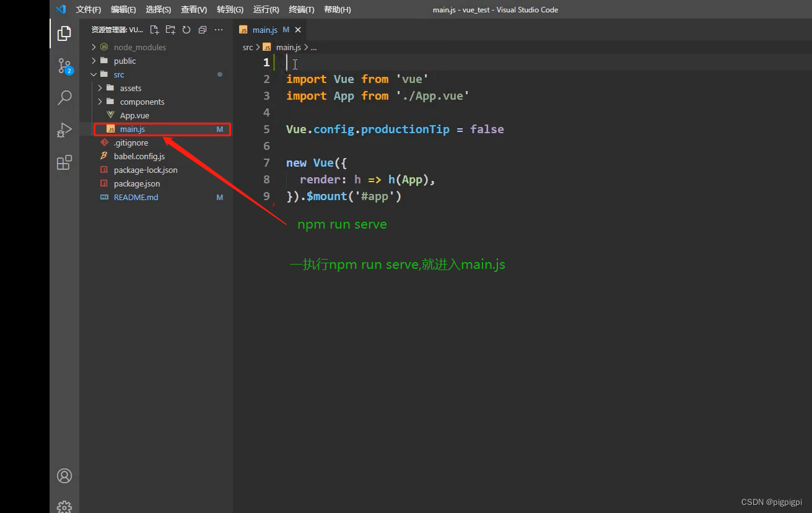Open explorer More Actions ellipsis
Image resolution: width=812 pixels, height=513 pixels.
219,30
